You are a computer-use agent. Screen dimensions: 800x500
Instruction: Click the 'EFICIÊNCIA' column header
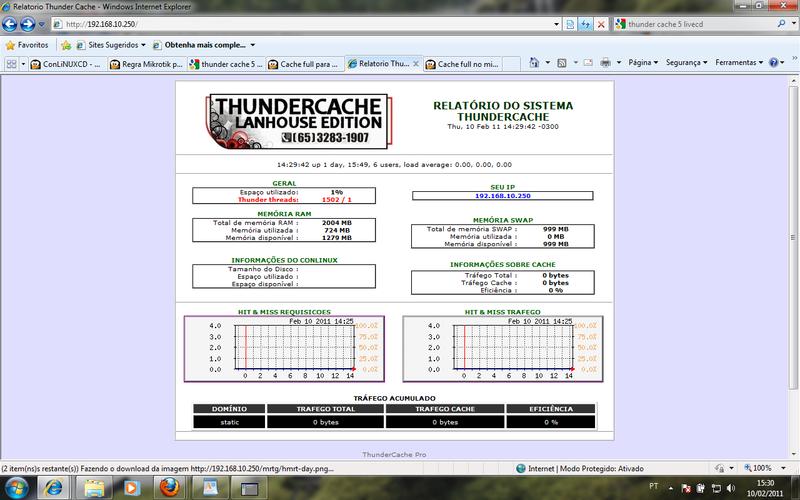[x=551, y=409]
